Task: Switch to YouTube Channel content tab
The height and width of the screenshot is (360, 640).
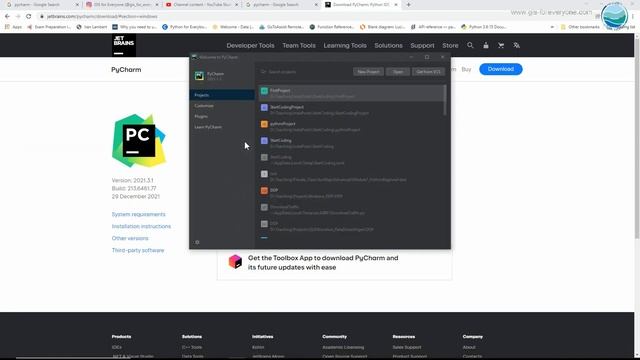Action: pyautogui.click(x=200, y=4)
